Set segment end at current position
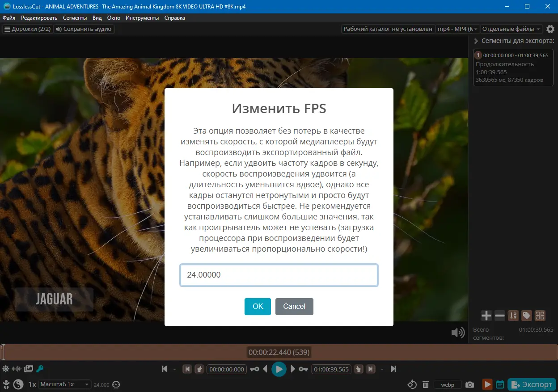558x392 pixels. click(x=359, y=369)
